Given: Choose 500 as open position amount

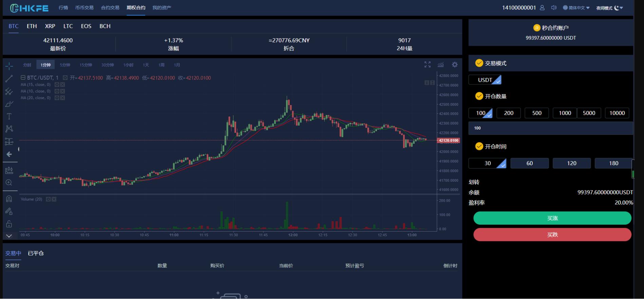Looking at the screenshot, I should (x=536, y=113).
